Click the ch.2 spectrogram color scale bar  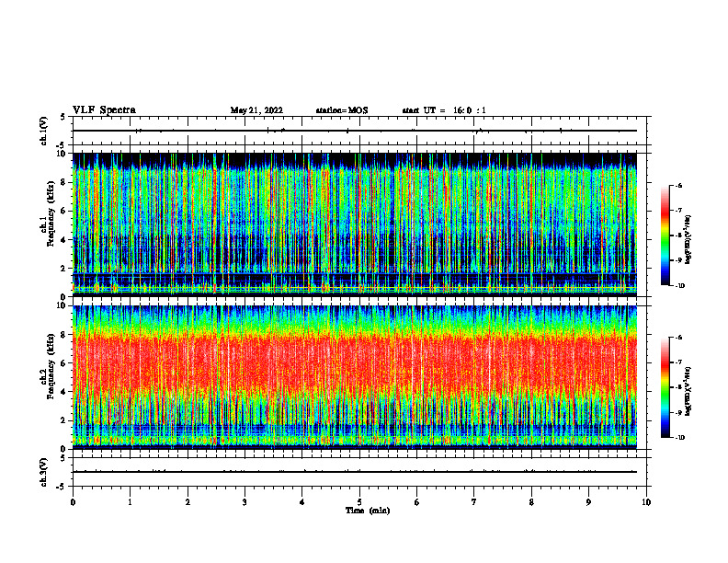coord(665,387)
